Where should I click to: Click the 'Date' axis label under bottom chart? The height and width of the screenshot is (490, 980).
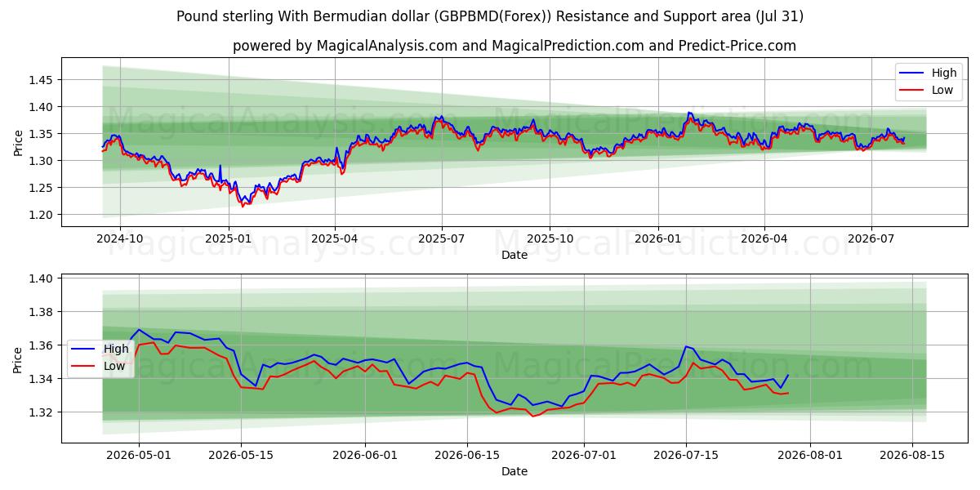pyautogui.click(x=514, y=471)
